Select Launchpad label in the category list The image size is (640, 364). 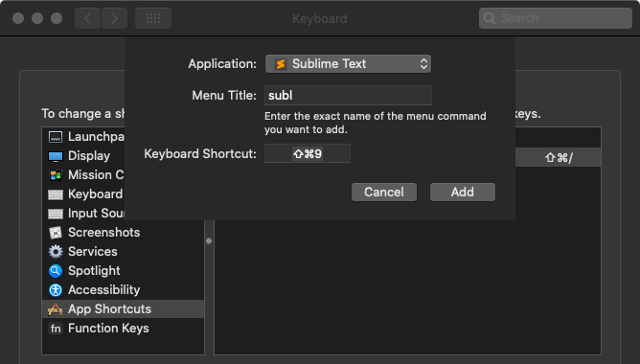coord(96,137)
